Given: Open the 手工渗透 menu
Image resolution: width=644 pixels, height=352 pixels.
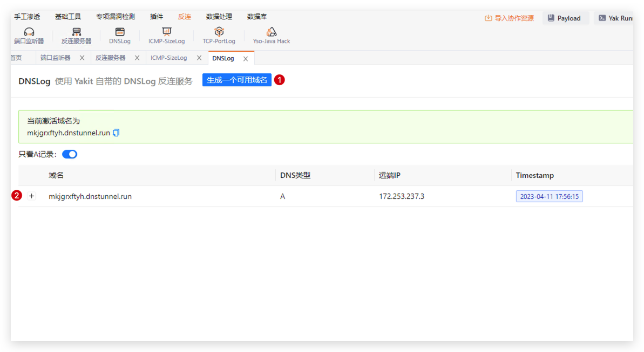Looking at the screenshot, I should [27, 17].
